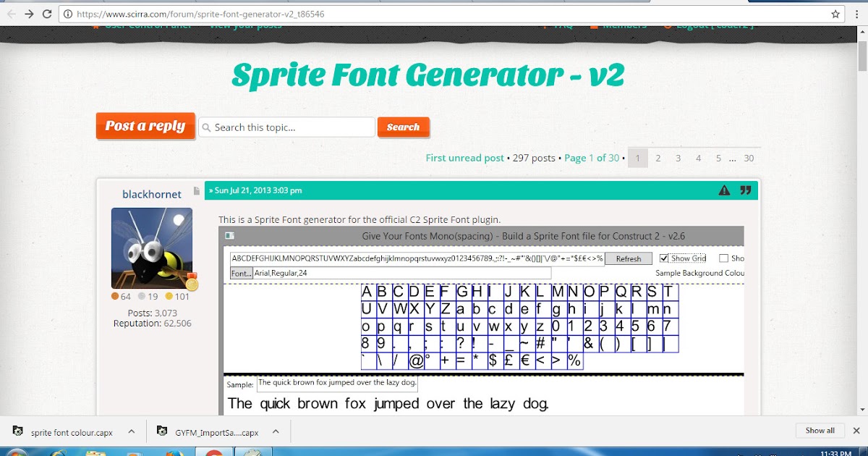Open download options for GYFM_ImportSa....capx
This screenshot has height=456, width=868.
276,430
